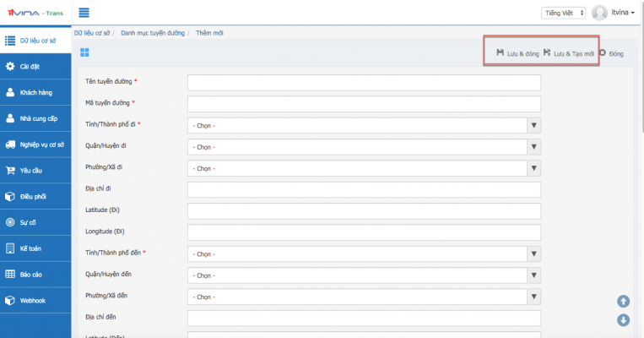Go to Yêu cầu in sidebar
644x338 pixels.
point(35,170)
